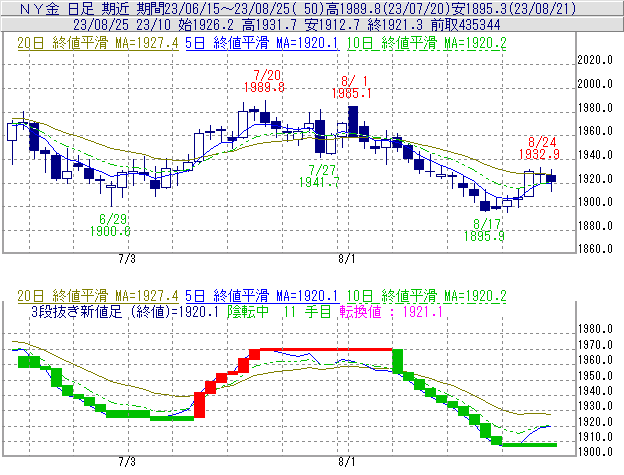The image size is (624, 475).
Task: Click the 2000.0 price axis label
Action: click(x=595, y=84)
